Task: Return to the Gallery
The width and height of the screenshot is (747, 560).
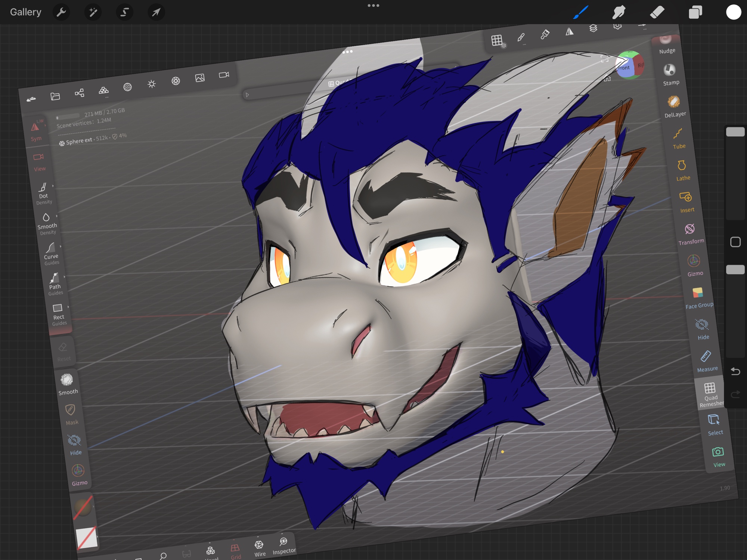Action: 25,12
